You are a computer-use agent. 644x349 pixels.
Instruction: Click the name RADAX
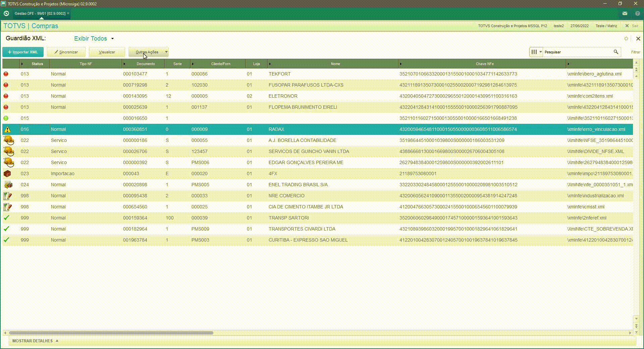click(x=276, y=129)
